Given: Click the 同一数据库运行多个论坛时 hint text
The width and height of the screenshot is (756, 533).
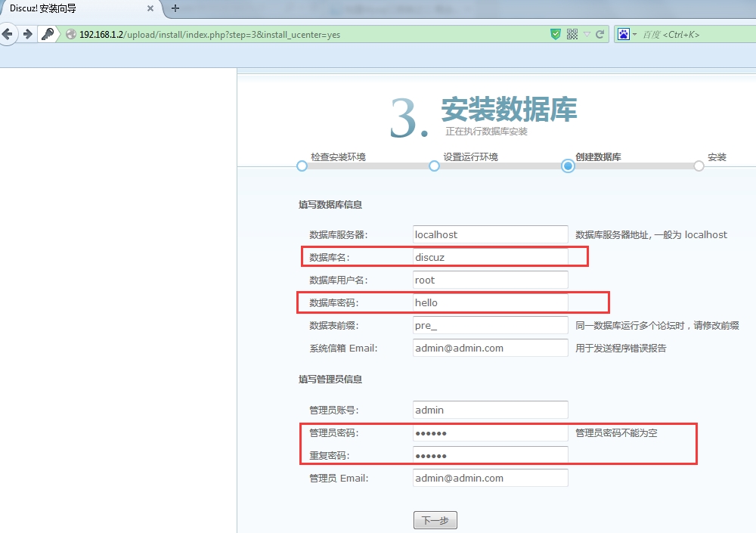Looking at the screenshot, I should 657,326.
